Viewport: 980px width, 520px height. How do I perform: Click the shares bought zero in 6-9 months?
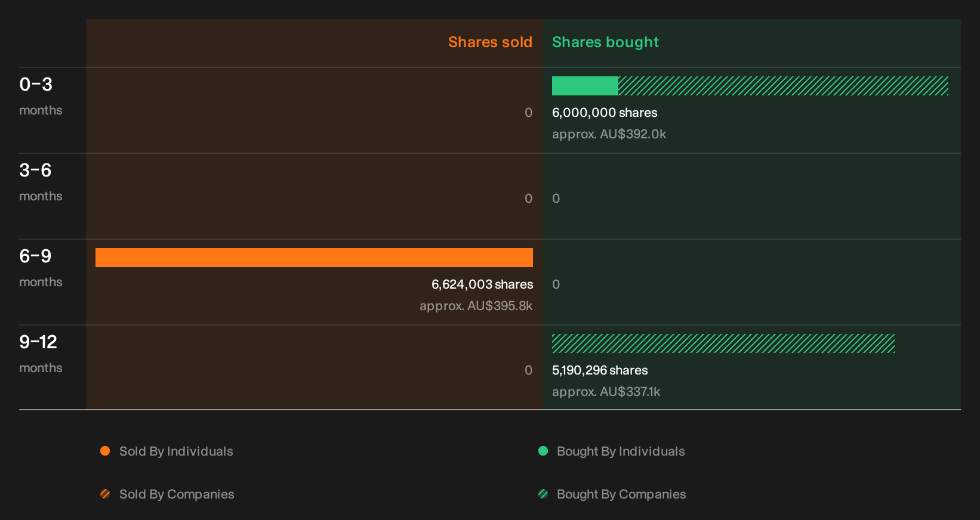[556, 284]
